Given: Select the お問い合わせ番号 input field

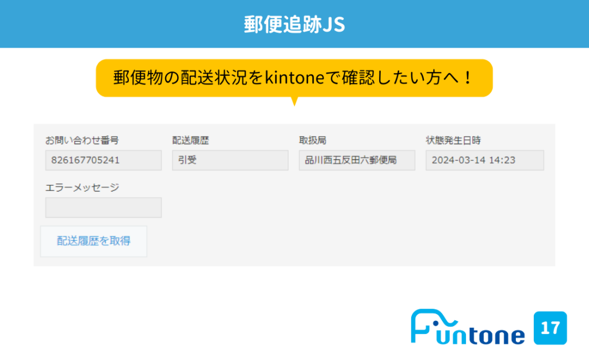Looking at the screenshot, I should (103, 160).
